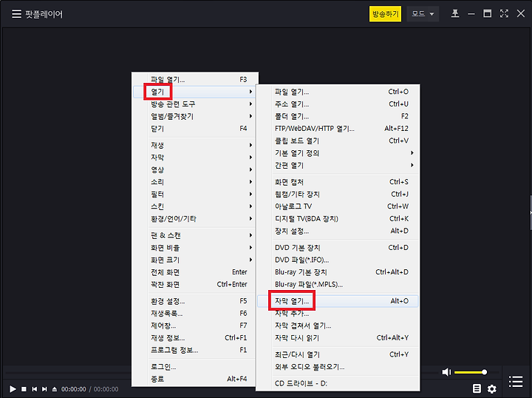The height and width of the screenshot is (398, 532).
Task: Expand the 자막 submenu in main menu
Action: click(x=195, y=158)
